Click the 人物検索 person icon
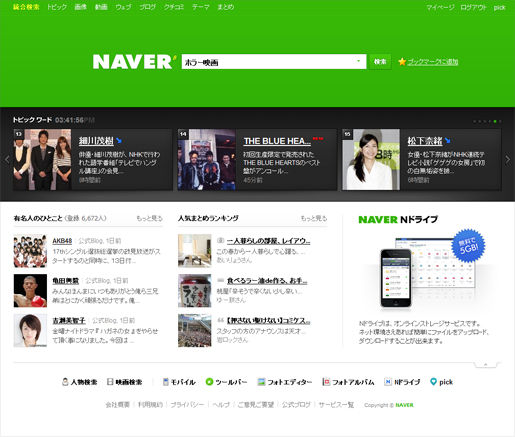This screenshot has width=515, height=437. 65,382
